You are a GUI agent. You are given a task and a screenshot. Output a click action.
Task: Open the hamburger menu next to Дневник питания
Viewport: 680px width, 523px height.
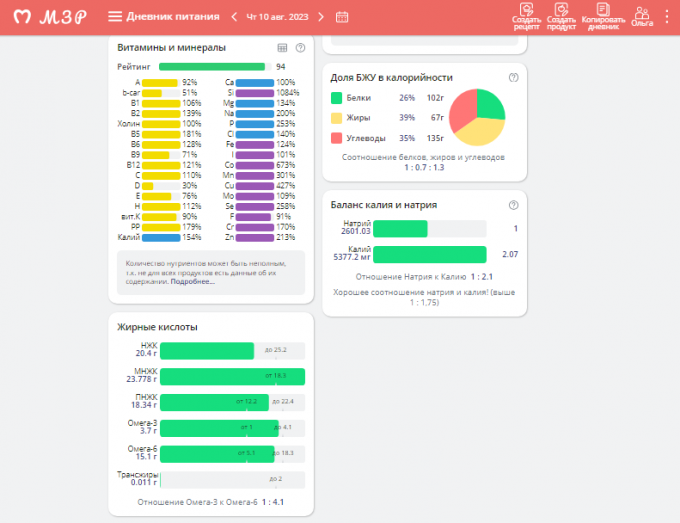115,17
